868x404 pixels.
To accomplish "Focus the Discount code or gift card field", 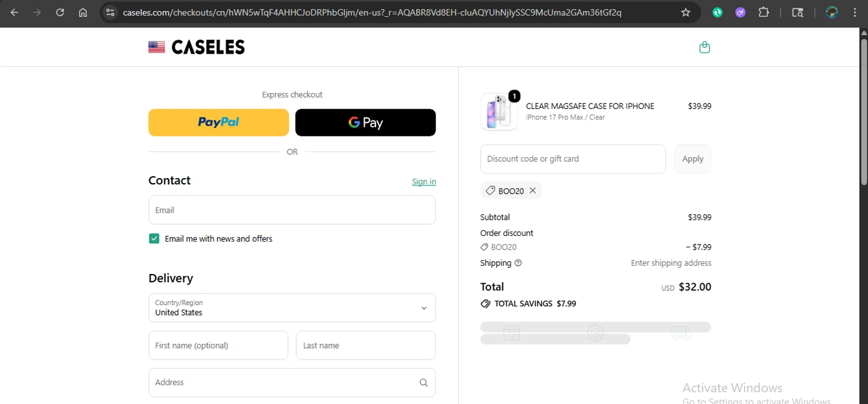I will point(573,159).
